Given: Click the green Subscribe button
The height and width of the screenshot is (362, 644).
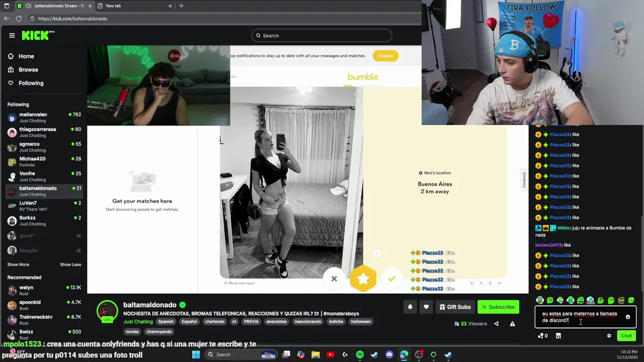Looking at the screenshot, I should [498, 307].
